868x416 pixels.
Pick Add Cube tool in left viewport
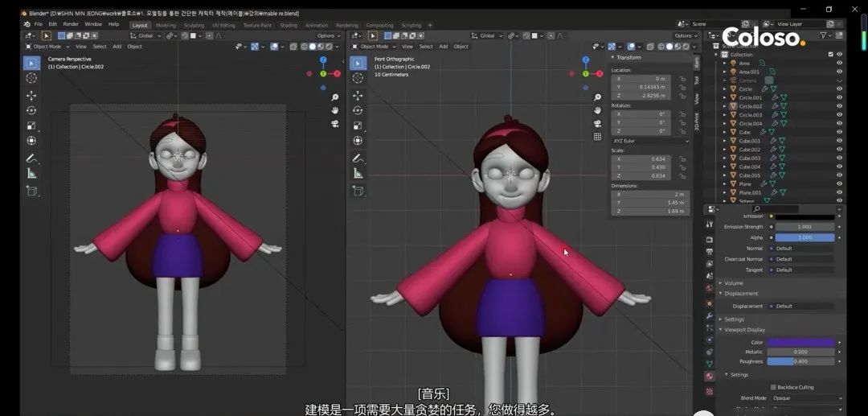(31, 191)
